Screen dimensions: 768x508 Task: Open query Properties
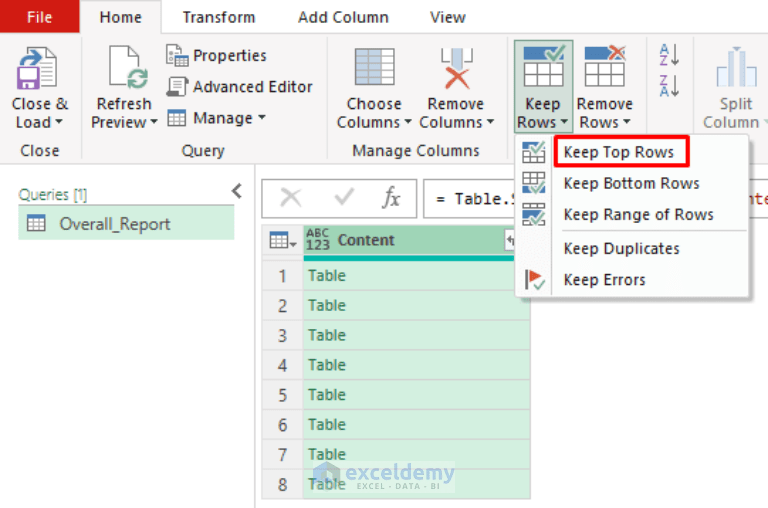tap(216, 55)
